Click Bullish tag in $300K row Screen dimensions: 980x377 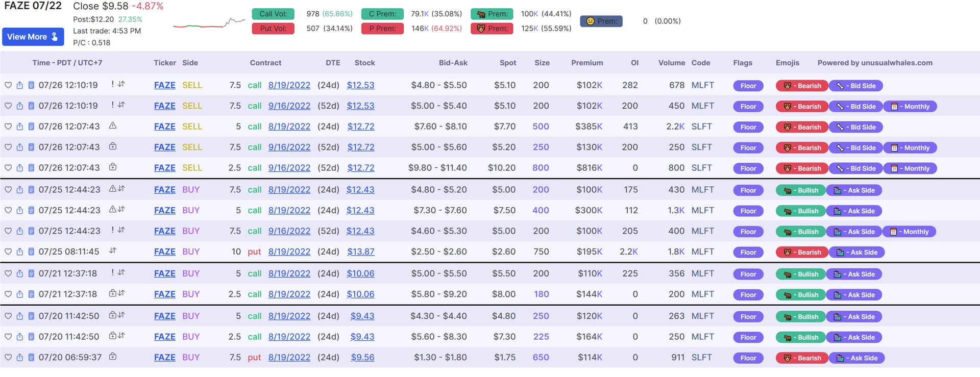coord(800,211)
